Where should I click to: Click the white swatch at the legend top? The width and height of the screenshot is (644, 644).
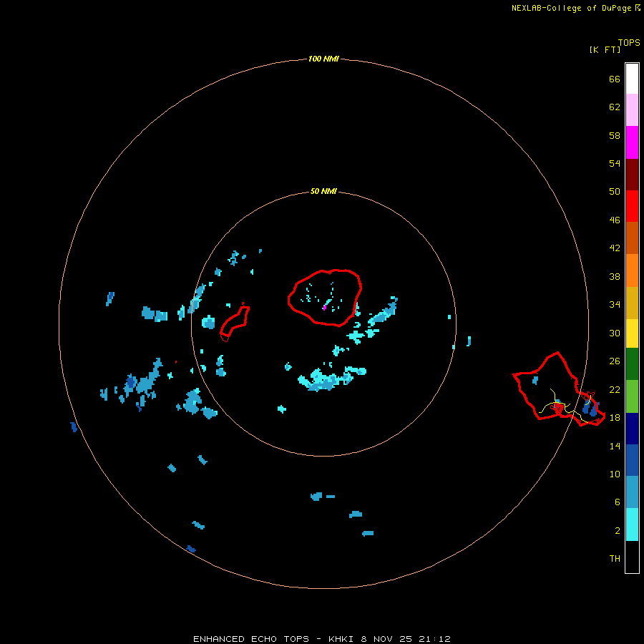[x=632, y=79]
